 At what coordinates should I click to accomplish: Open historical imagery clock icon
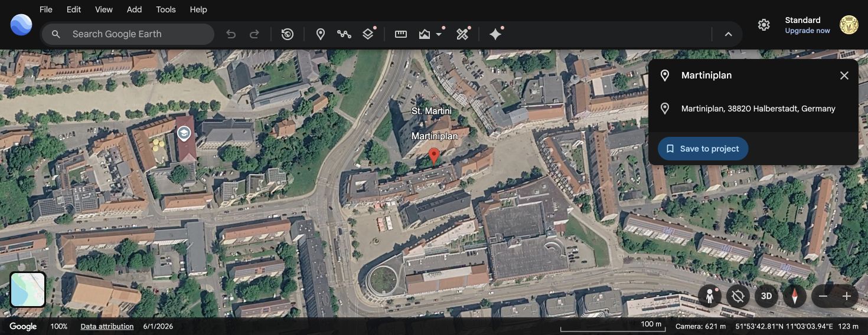(288, 34)
